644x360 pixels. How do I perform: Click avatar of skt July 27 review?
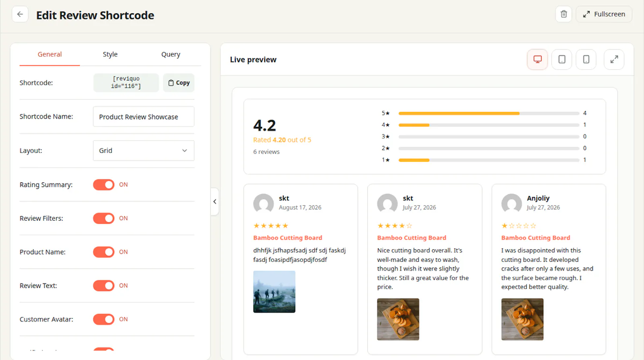tap(387, 203)
